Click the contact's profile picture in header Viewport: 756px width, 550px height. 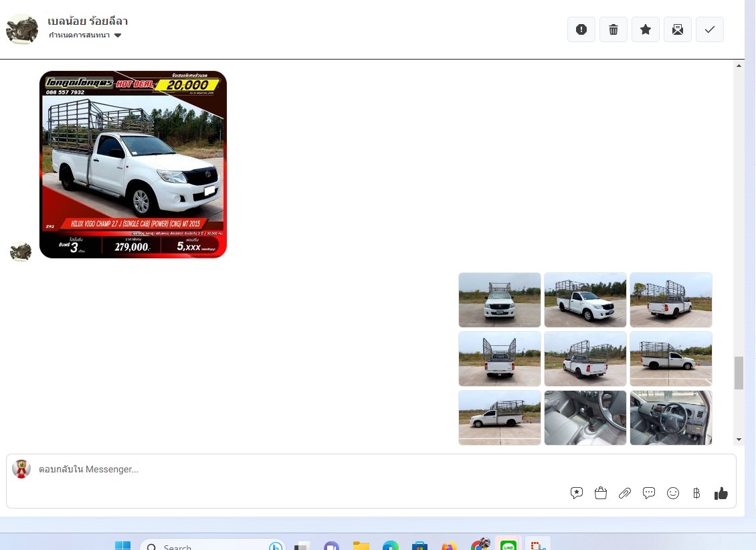(22, 29)
